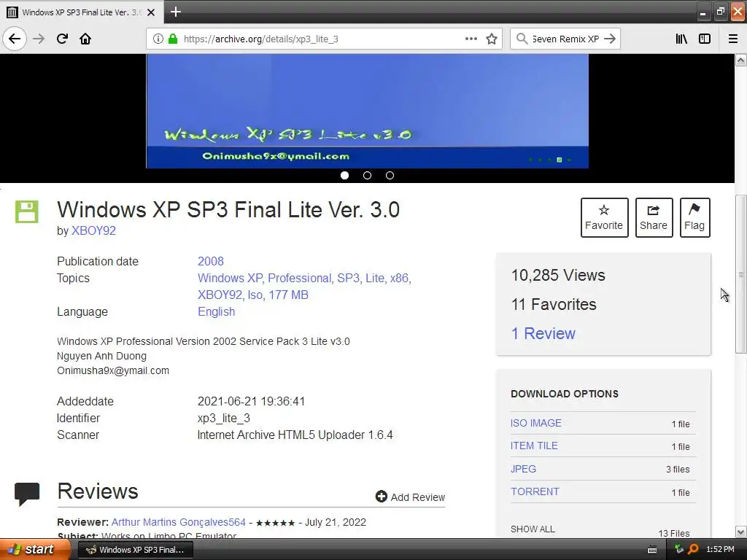Select Windows XP SP3 Final taskbar button
Image resolution: width=747 pixels, height=560 pixels.
point(135,550)
